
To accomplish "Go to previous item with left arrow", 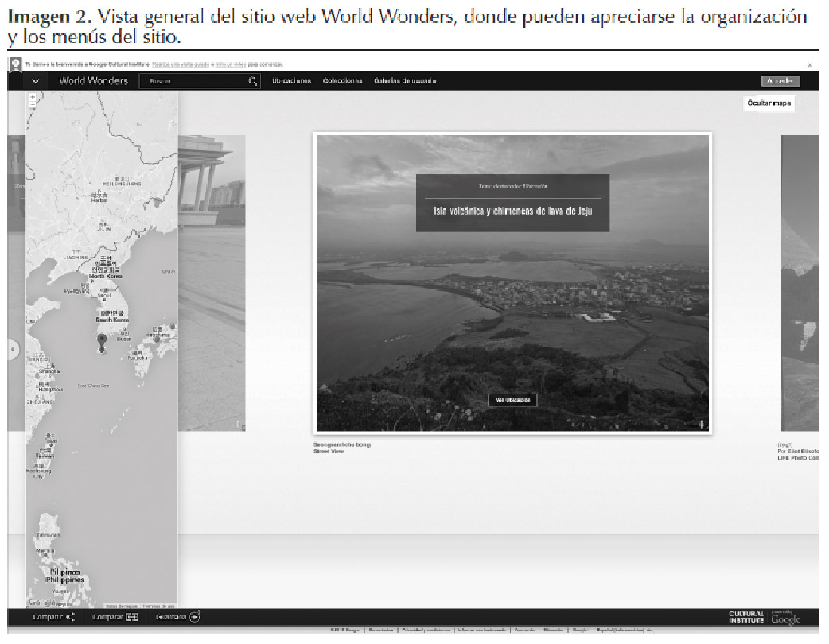I will (x=14, y=349).
